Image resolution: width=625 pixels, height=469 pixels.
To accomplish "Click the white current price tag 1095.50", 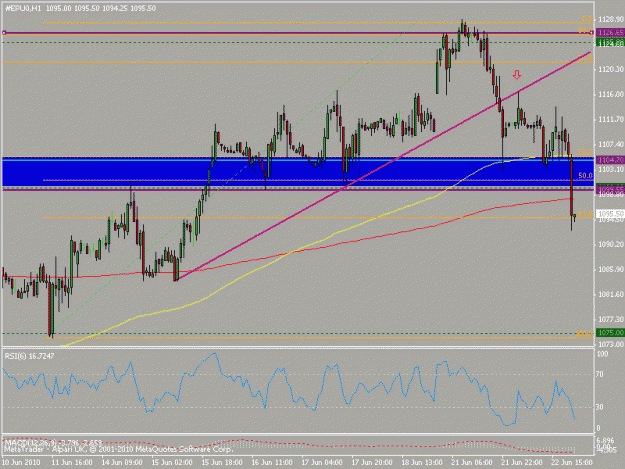I will pos(610,214).
